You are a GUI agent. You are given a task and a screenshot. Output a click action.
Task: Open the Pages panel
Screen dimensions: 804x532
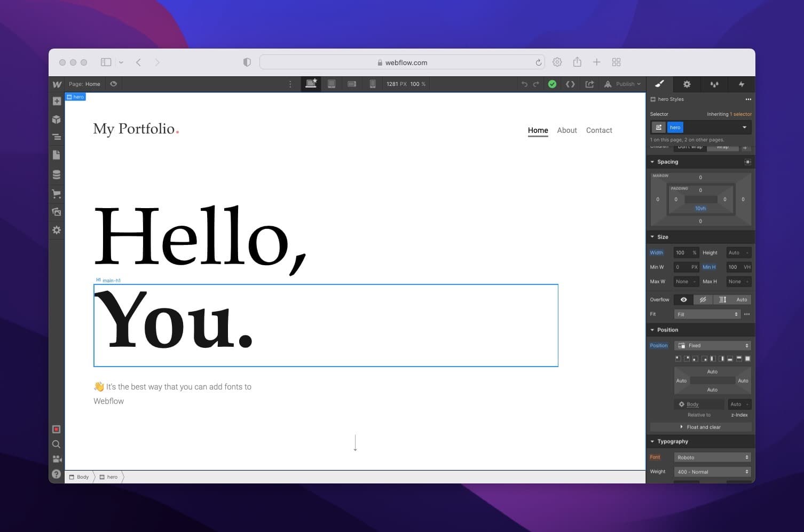coord(57,155)
